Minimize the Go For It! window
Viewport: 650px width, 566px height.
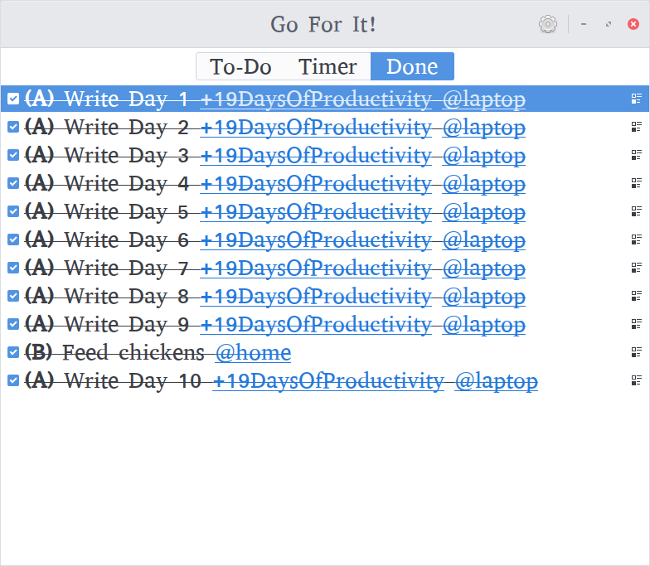click(x=584, y=24)
